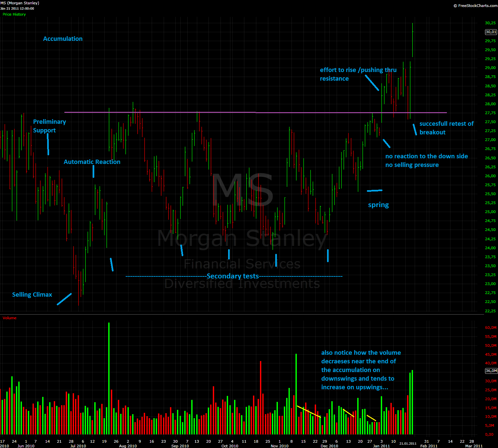Screen dimensions: 498x448
Task: Click the Oct 2010 date axis label
Action: click(x=230, y=446)
